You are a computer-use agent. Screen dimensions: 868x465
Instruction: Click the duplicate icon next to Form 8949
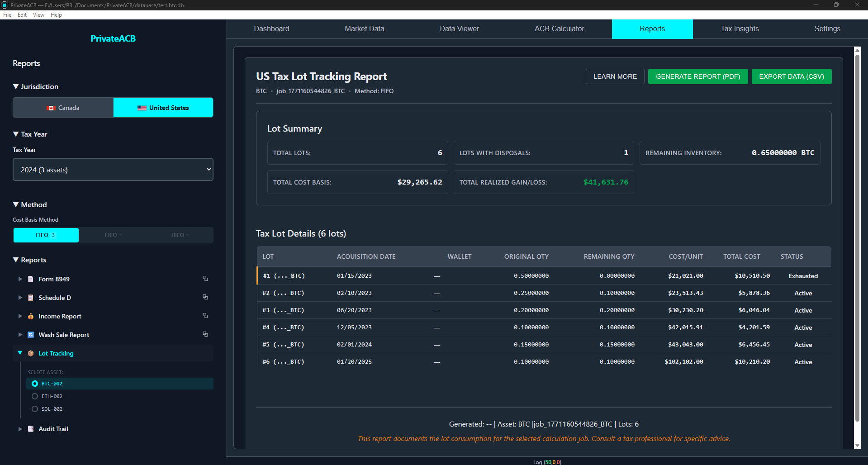[205, 279]
